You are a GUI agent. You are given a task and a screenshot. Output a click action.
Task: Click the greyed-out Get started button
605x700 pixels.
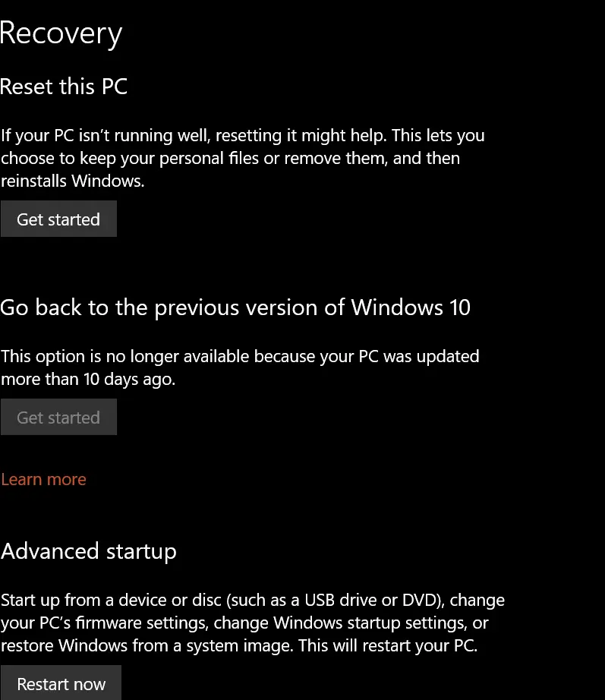tap(58, 418)
